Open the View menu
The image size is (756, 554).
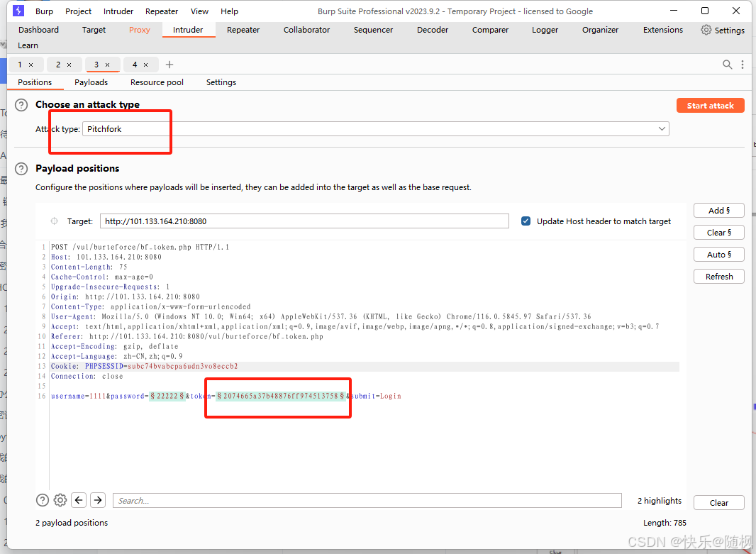pos(199,11)
